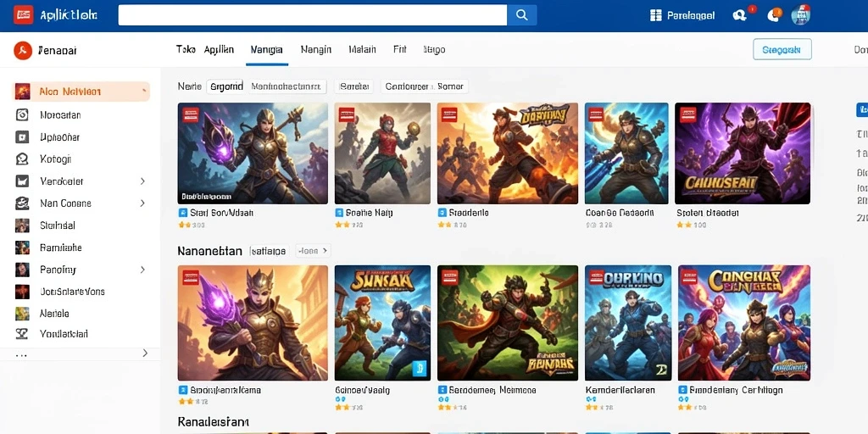Click the Hone arrow link next to Nananehtan

(314, 251)
